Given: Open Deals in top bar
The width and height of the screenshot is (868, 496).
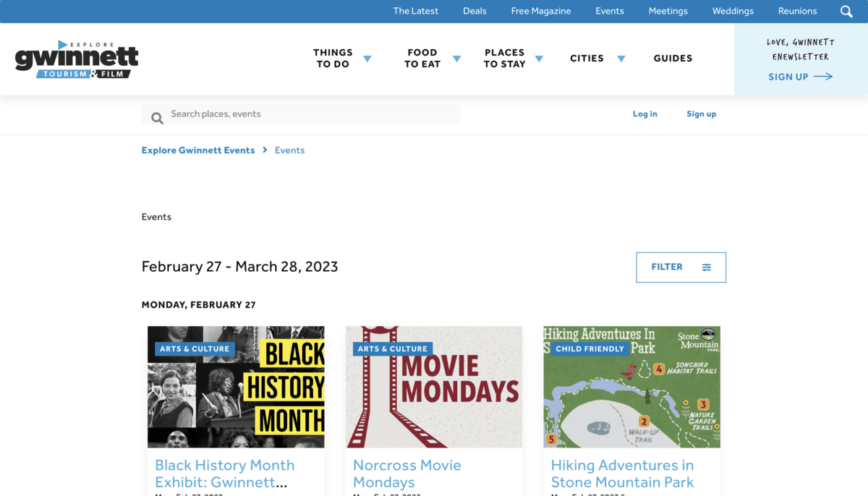Looking at the screenshot, I should (475, 11).
